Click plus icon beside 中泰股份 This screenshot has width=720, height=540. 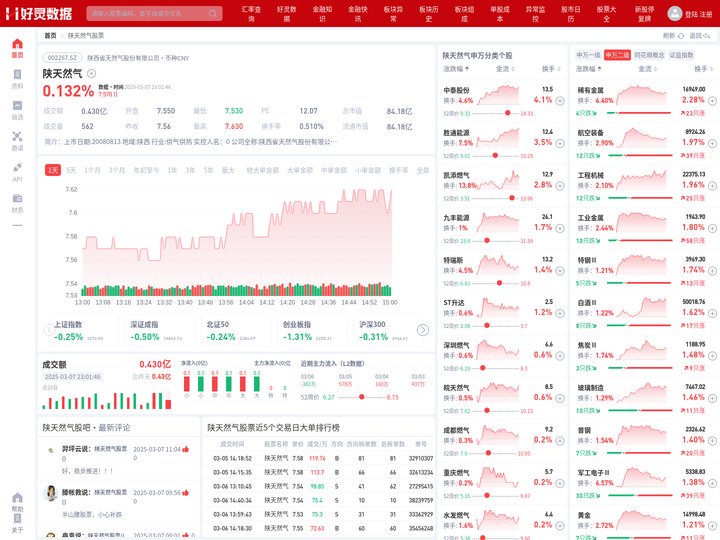(x=560, y=101)
